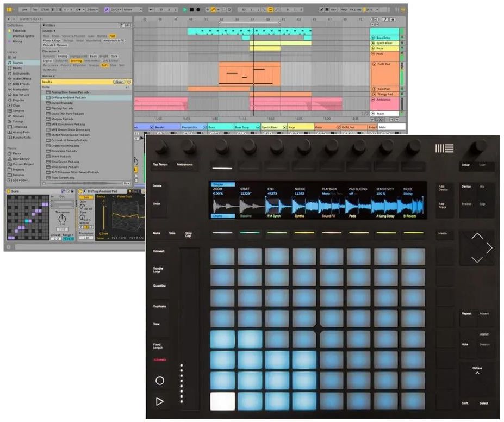This screenshot has height=422, width=504.
Task: Expand the Genres filter section
Action: (x=48, y=76)
